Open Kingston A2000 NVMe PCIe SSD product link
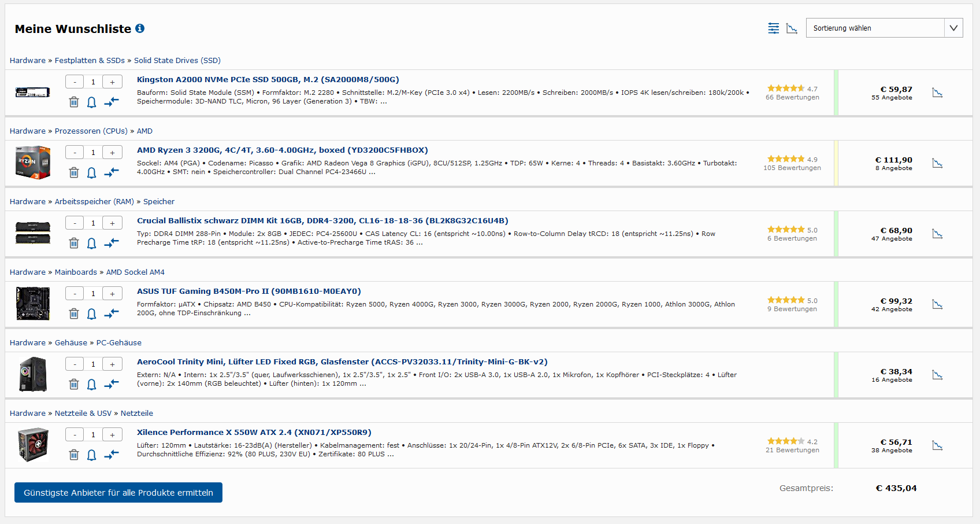This screenshot has height=524, width=980. click(268, 80)
